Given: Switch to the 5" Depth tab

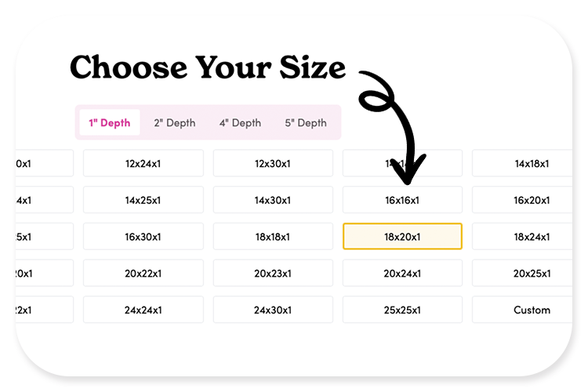Looking at the screenshot, I should 306,122.
